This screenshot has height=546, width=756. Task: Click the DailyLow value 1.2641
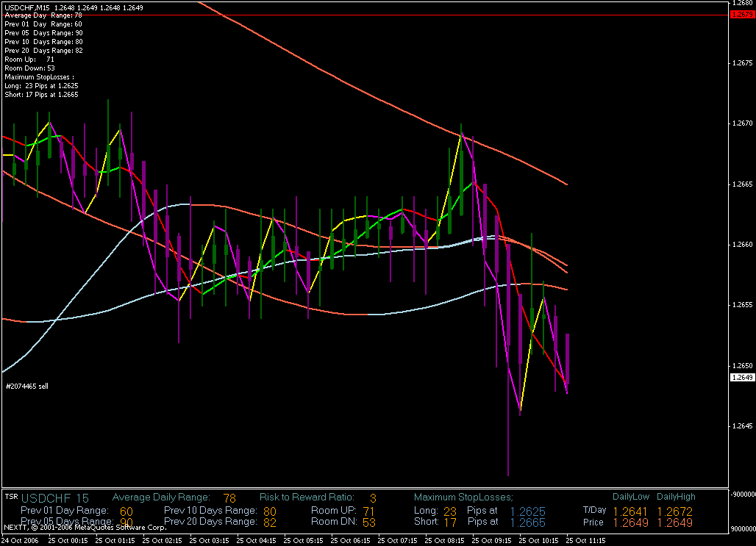[630, 511]
